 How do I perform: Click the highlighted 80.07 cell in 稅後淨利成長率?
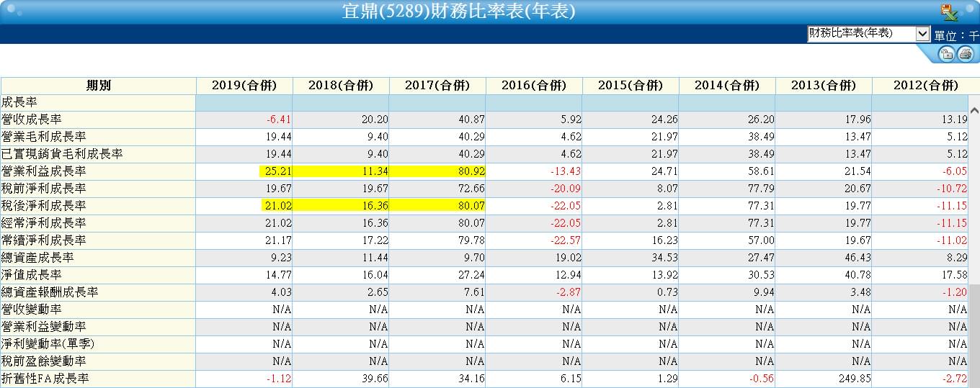click(x=470, y=207)
